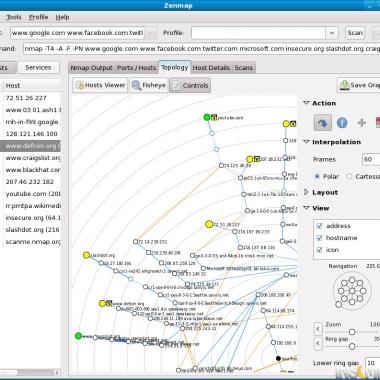
Task: Collapse the Action section
Action: click(x=306, y=103)
